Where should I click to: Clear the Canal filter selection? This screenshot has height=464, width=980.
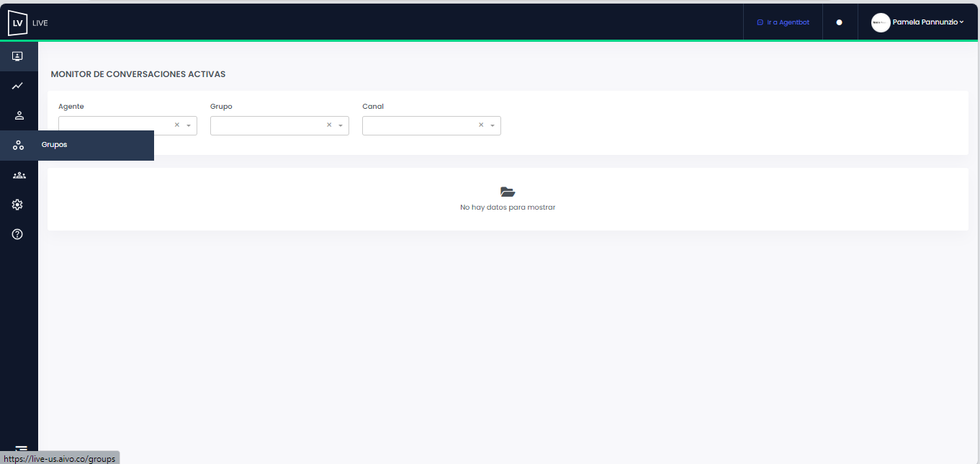pos(481,125)
